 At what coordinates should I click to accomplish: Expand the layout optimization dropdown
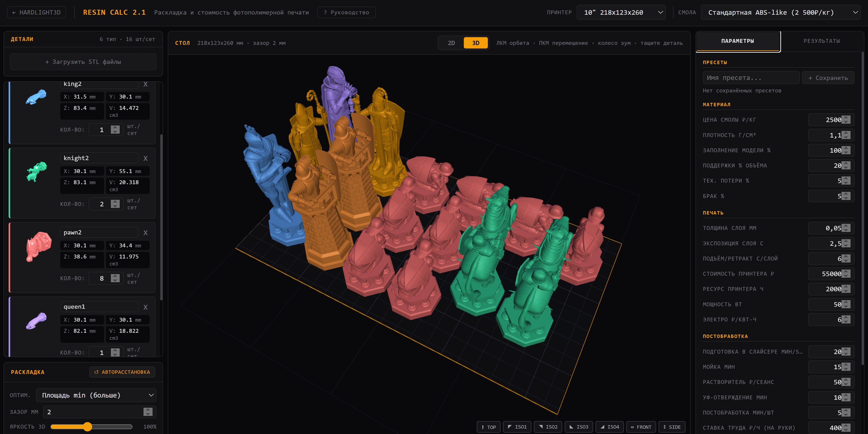tap(96, 395)
